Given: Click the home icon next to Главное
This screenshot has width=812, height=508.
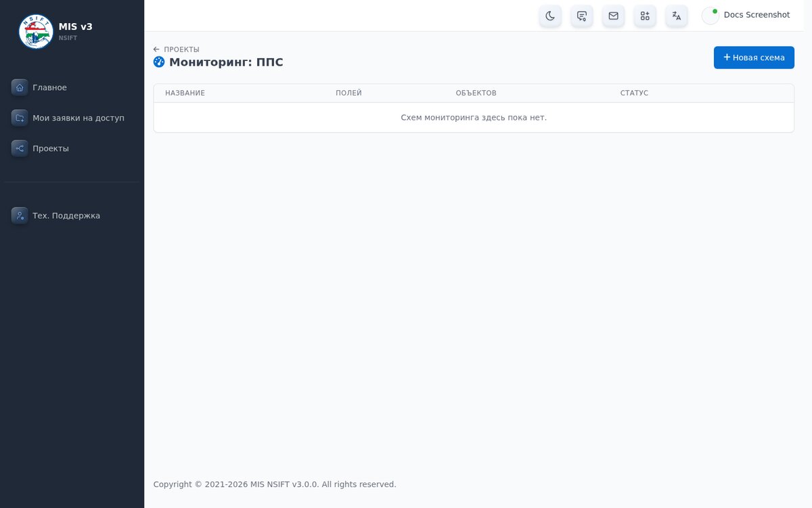Looking at the screenshot, I should (20, 87).
